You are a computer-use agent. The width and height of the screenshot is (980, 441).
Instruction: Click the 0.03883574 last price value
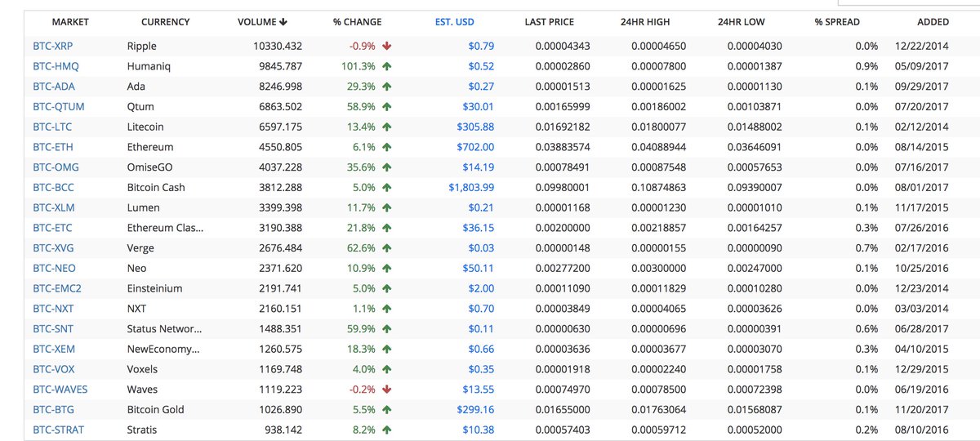coord(563,147)
